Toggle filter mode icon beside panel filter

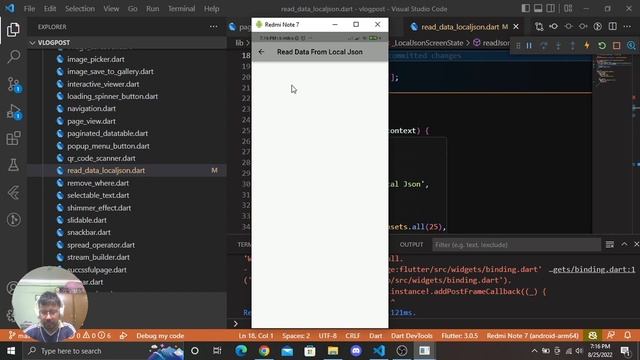tap(609, 244)
